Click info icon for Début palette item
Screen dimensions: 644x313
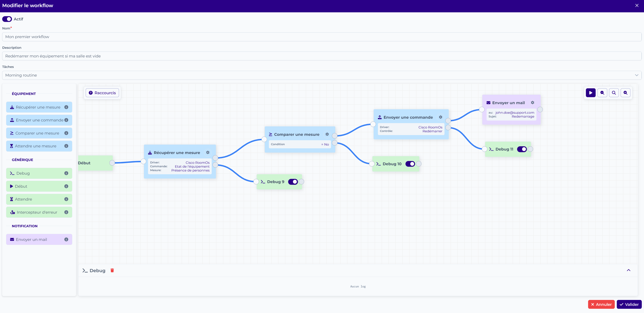click(66, 186)
